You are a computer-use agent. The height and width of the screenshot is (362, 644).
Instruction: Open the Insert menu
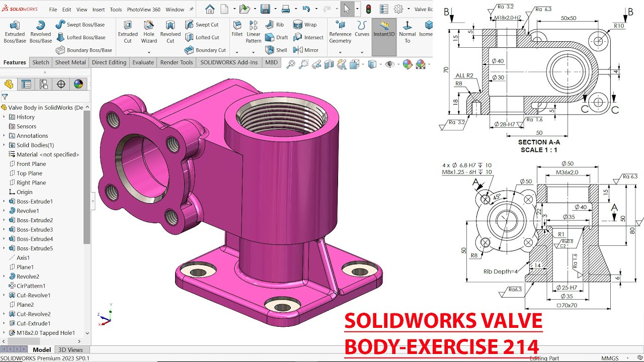pyautogui.click(x=99, y=10)
